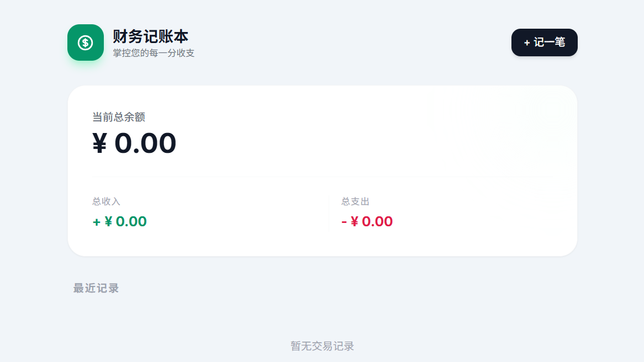Click the "总收入" label
Viewport: 644px width, 362px height.
(106, 201)
